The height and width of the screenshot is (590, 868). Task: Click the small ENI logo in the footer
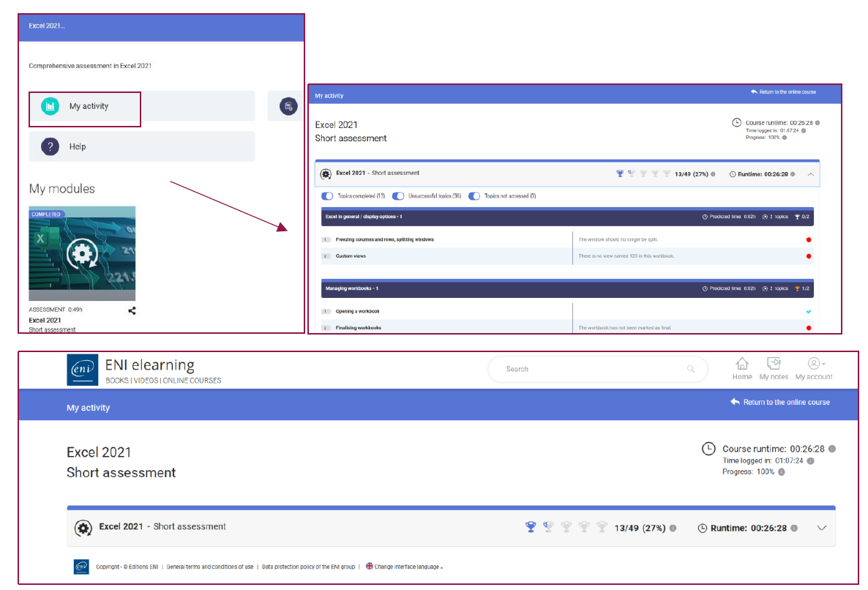point(81,567)
